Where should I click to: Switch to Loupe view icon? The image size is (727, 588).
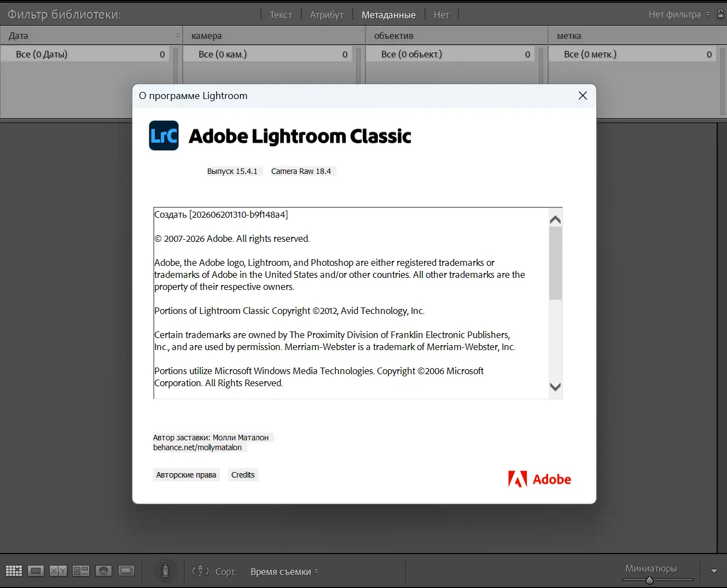click(36, 571)
